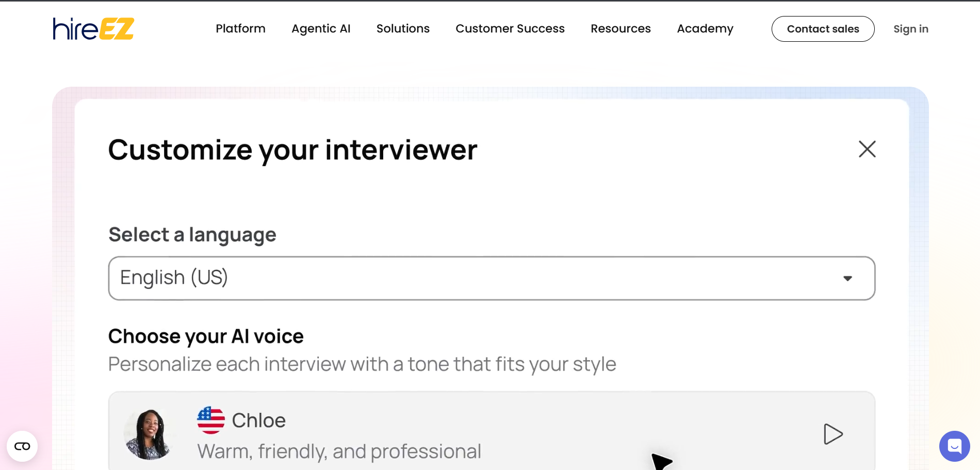Dismiss the Customize your interviewer dialog
This screenshot has height=470, width=980.
(x=867, y=149)
